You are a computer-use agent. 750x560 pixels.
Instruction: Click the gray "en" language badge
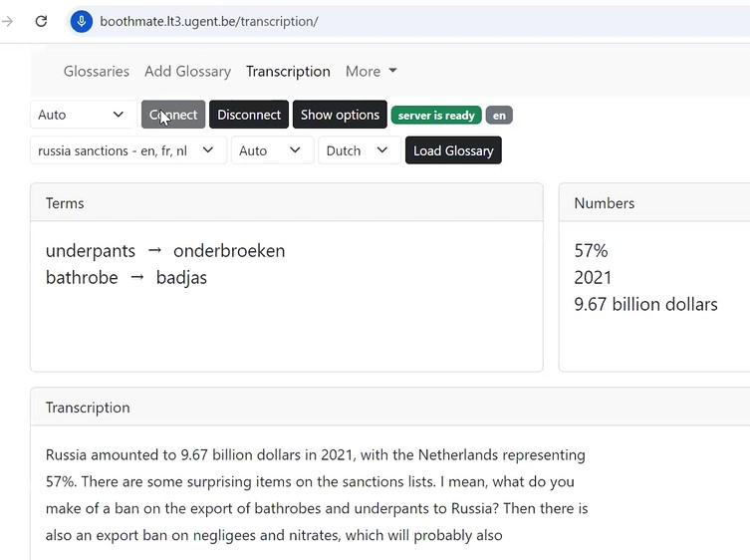click(499, 116)
